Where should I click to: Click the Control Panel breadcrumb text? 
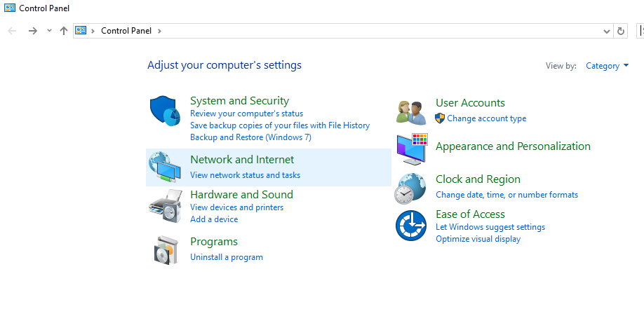(x=126, y=31)
